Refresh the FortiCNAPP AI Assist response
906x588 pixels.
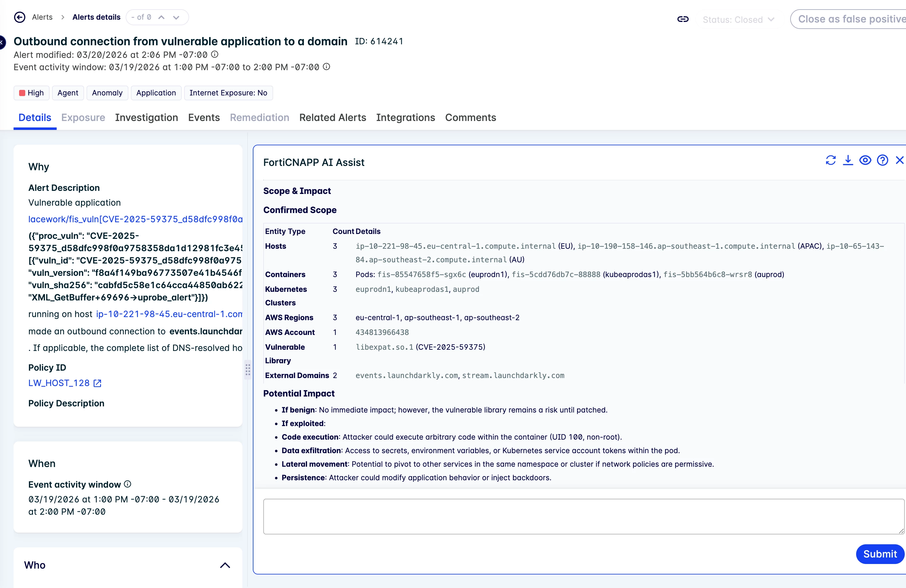point(831,160)
